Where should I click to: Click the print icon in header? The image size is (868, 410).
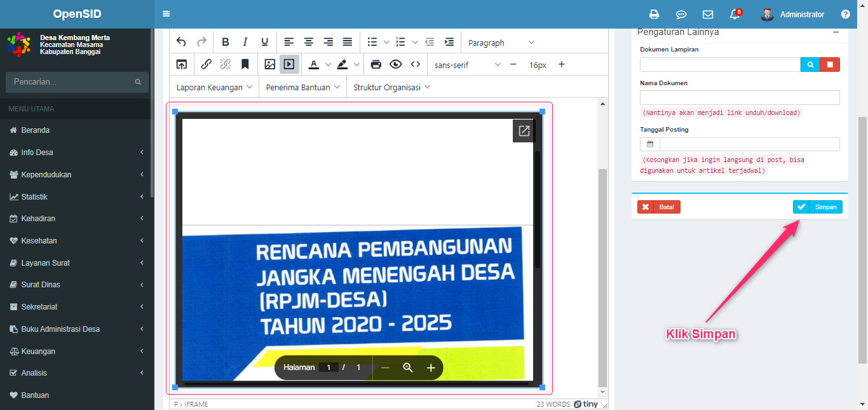(x=654, y=14)
